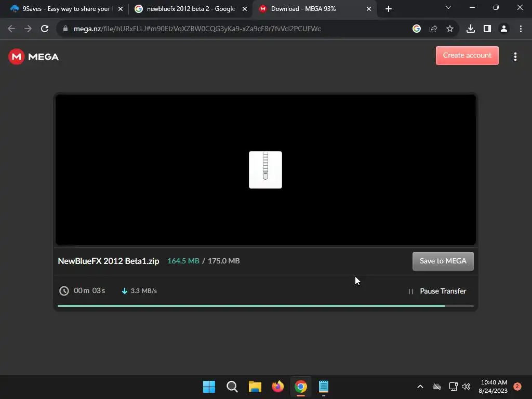532x399 pixels.
Task: Click the 3.3 MB/s speed value
Action: (143, 291)
